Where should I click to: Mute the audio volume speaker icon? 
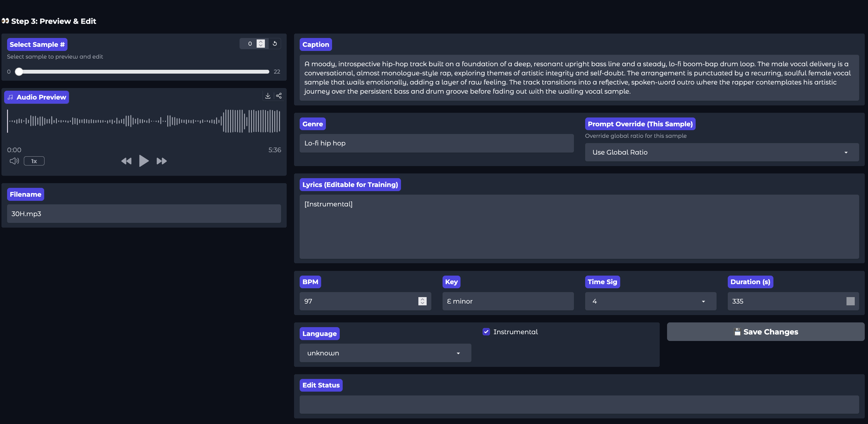(14, 161)
